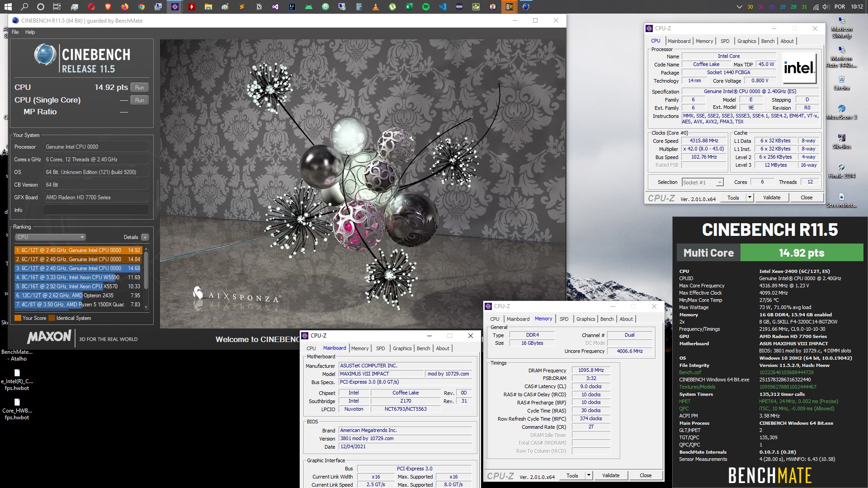
Task: Select the Core_HWB fps.hwbot desktop file
Action: pos(17,409)
